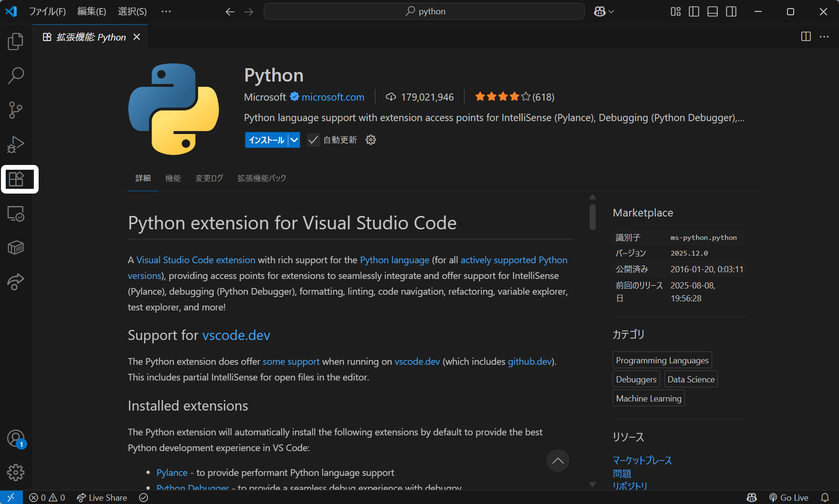The width and height of the screenshot is (839, 504).
Task: Toggle primary side bar visibility
Action: tap(694, 11)
